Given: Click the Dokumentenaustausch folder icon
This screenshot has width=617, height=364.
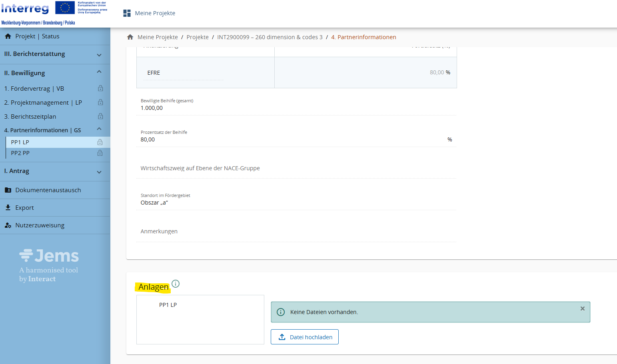Looking at the screenshot, I should [x=8, y=190].
